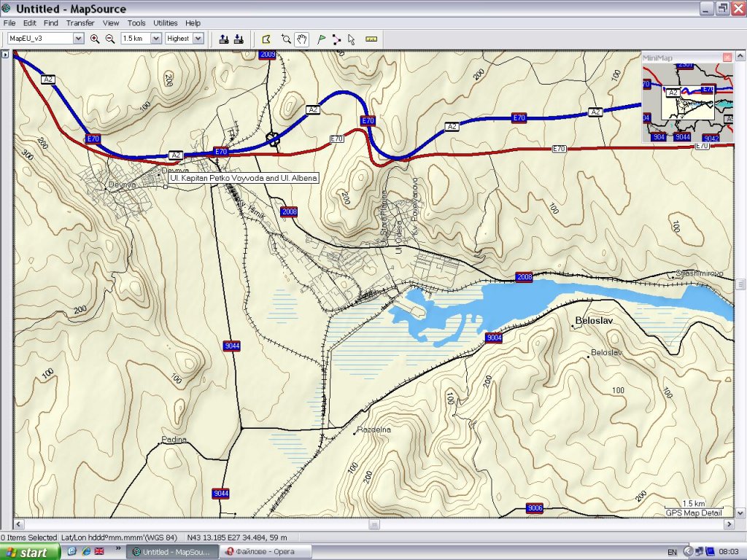747x560 pixels.
Task: Click the Beloslav city label on map
Action: (594, 321)
